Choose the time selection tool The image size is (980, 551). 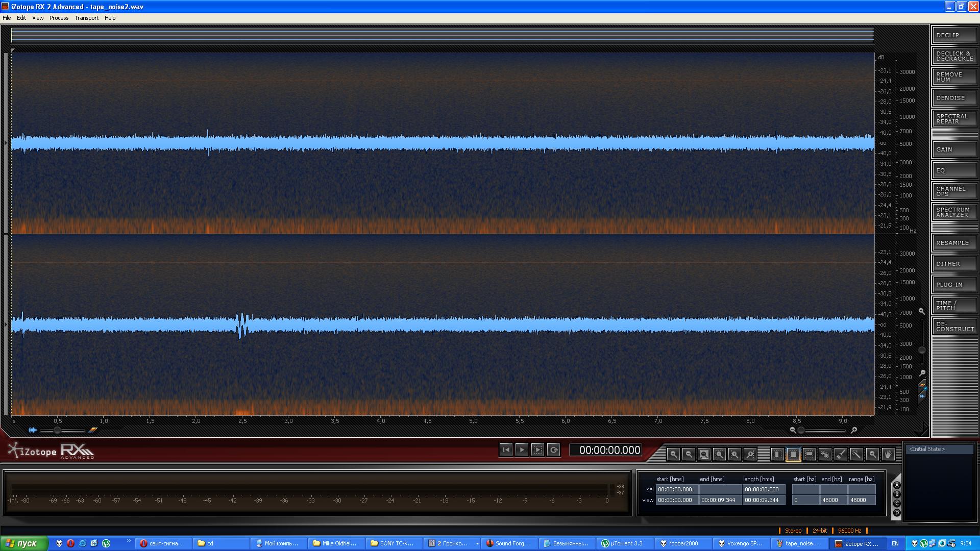pyautogui.click(x=777, y=454)
